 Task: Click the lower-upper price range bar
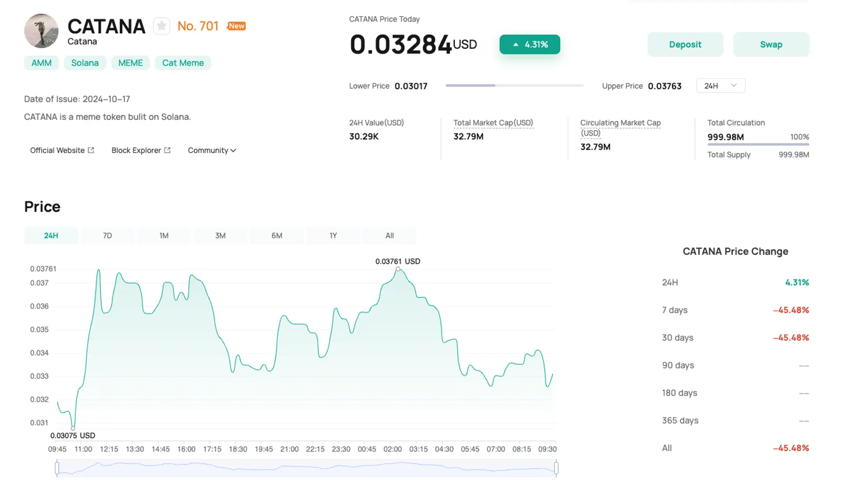(515, 85)
